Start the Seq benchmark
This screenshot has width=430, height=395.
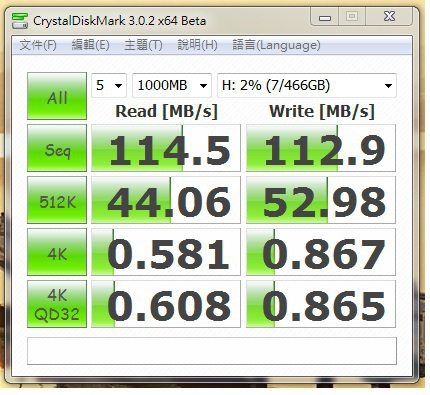coord(57,148)
